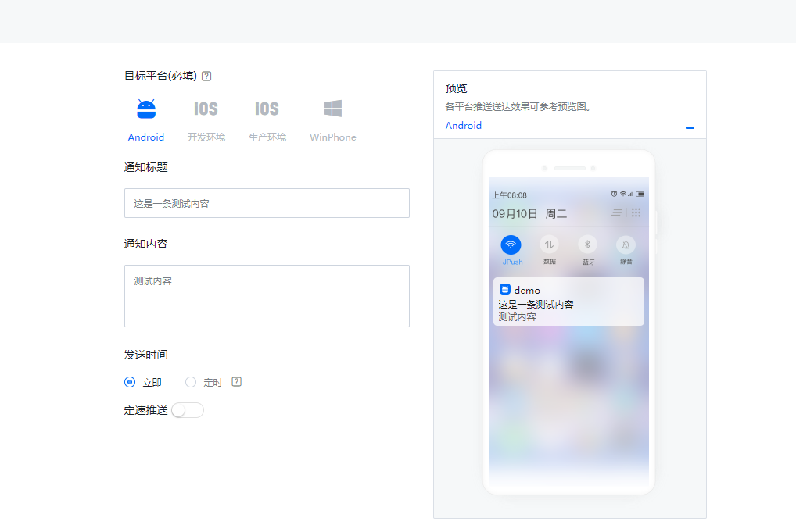Click the 数据 mobile data icon in preview

[549, 245]
